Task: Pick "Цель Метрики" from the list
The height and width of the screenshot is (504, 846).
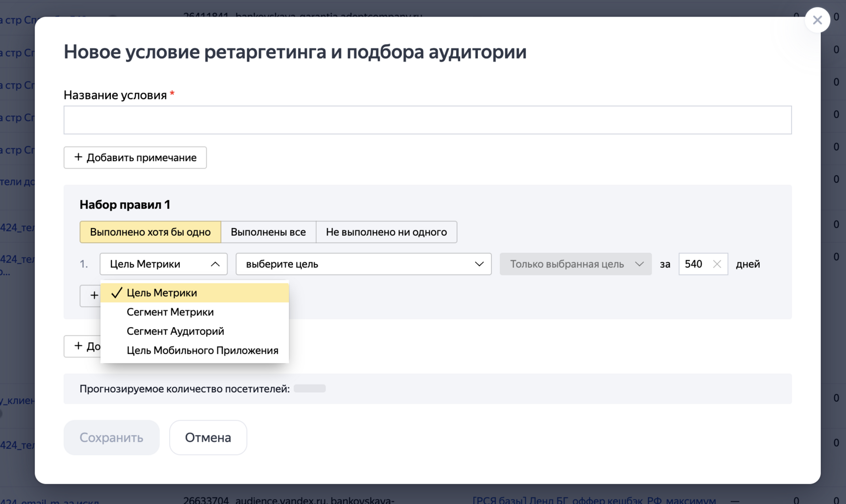Action: (x=162, y=293)
